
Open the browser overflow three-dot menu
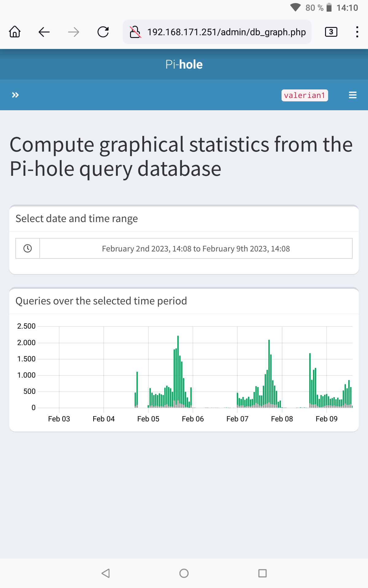pyautogui.click(x=357, y=32)
